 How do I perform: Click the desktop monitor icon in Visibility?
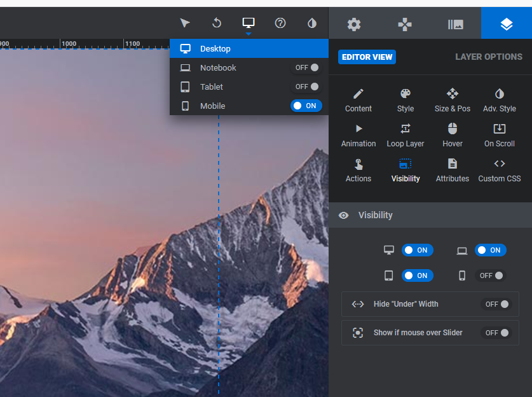pos(389,250)
